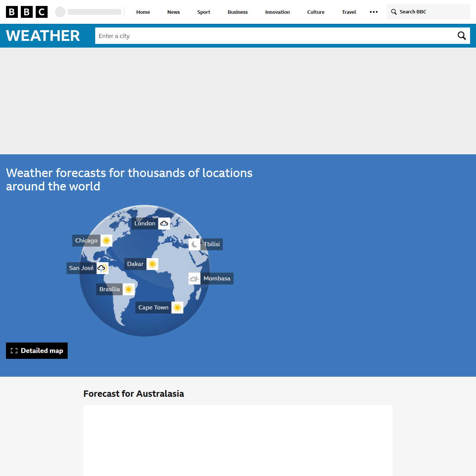Open the Detailed map button

pos(37,351)
